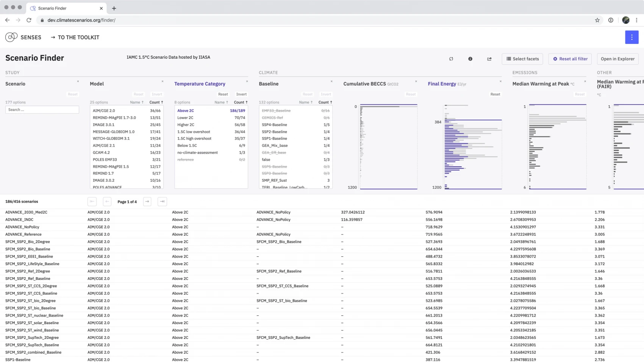The height and width of the screenshot is (362, 644).
Task: Click the refresh icon beside the info icon
Action: coord(451,59)
